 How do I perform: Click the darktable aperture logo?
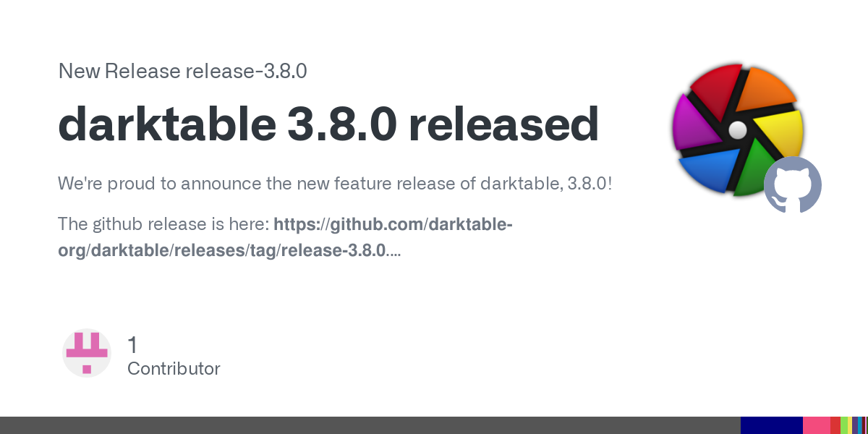tap(738, 130)
